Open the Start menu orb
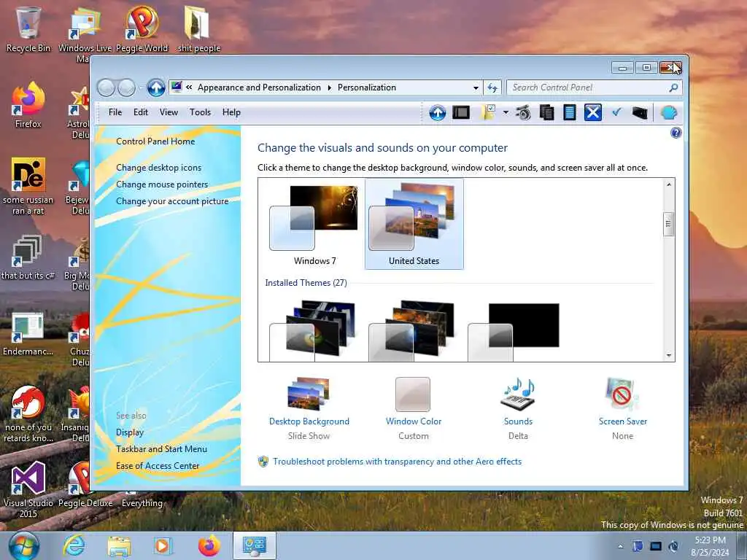 click(23, 545)
